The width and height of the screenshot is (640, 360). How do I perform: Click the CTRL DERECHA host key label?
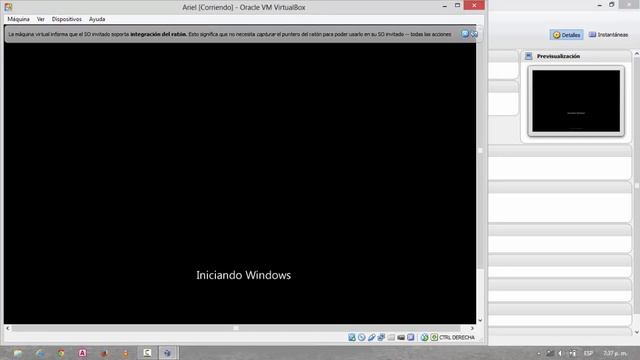(x=457, y=338)
